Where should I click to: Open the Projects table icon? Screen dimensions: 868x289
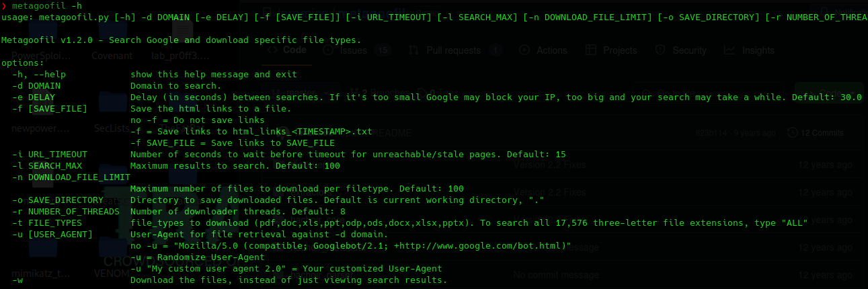click(x=591, y=50)
